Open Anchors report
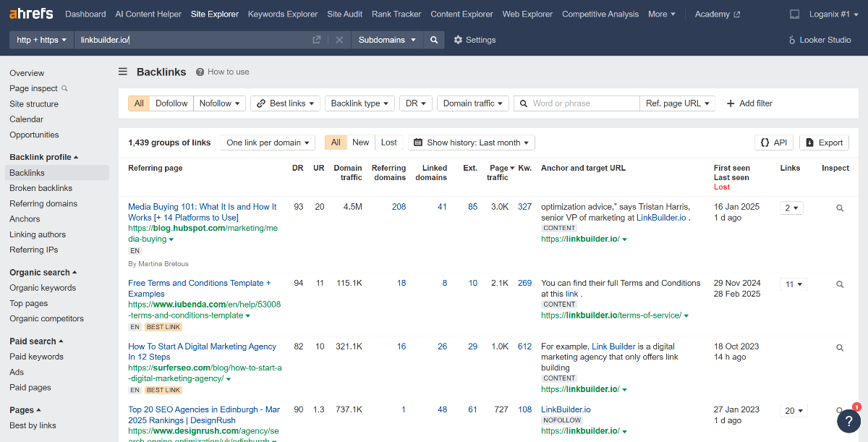Viewport: 868px width, 442px height. pyautogui.click(x=25, y=219)
